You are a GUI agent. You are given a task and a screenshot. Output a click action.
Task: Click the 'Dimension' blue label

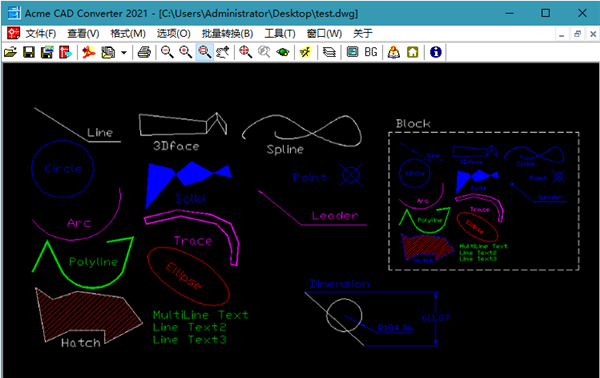(339, 284)
